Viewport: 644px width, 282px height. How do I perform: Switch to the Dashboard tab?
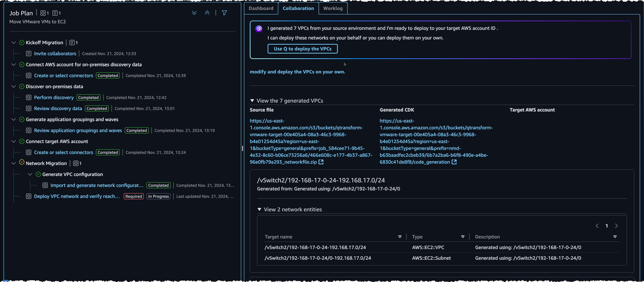click(x=261, y=8)
